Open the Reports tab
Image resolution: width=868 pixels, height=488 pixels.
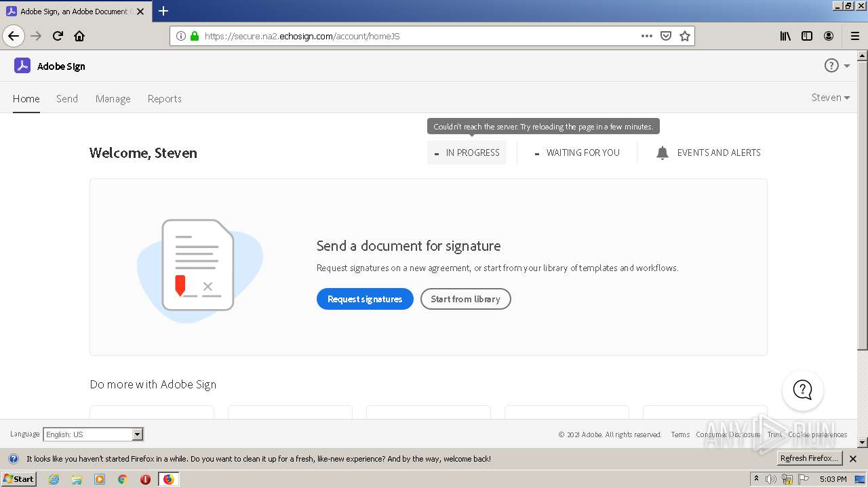point(165,99)
